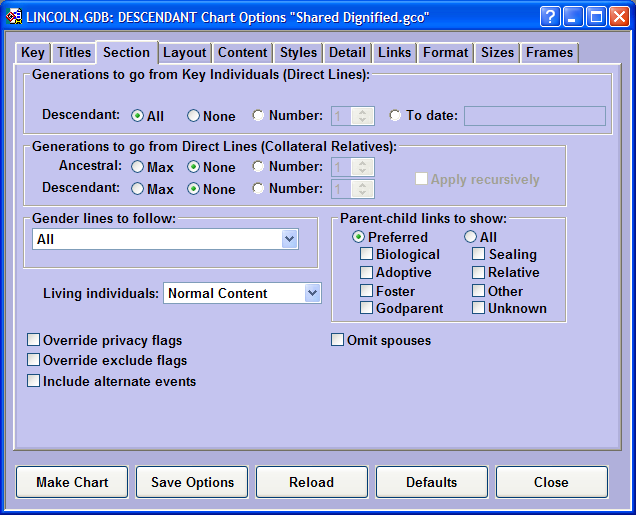The height and width of the screenshot is (515, 637).
Task: Click the title bar Help question mark icon
Action: 550,16
